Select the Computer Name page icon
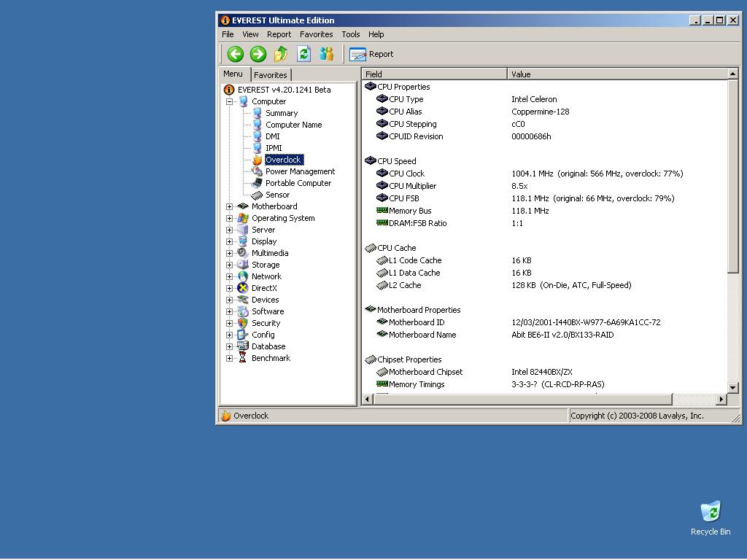Image resolution: width=747 pixels, height=560 pixels. point(258,125)
